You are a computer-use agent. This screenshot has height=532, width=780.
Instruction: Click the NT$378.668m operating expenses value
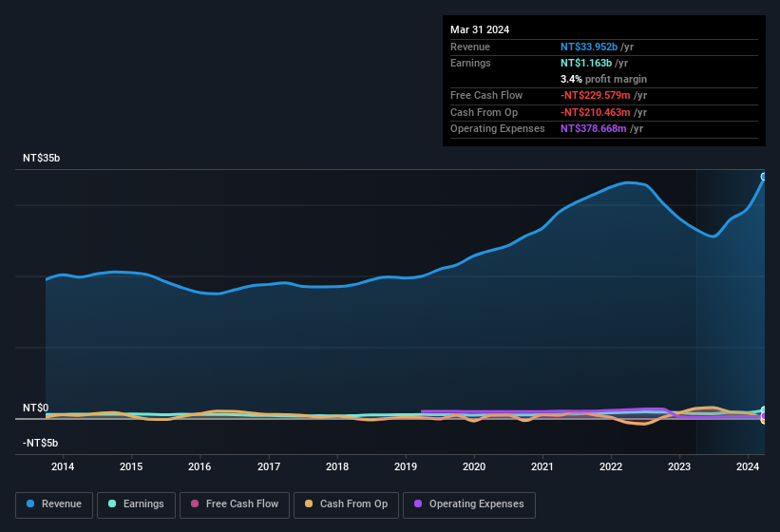click(594, 128)
